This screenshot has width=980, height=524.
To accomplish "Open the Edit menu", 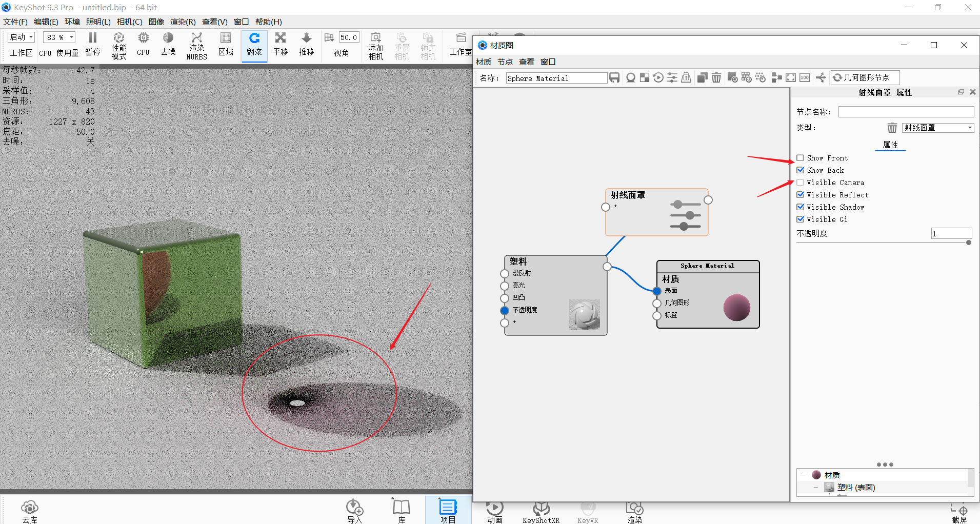I will [x=46, y=22].
